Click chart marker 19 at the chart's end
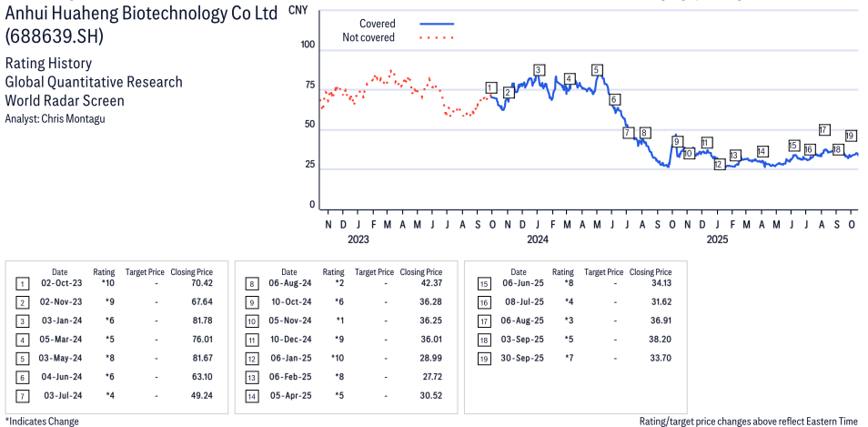 [851, 136]
